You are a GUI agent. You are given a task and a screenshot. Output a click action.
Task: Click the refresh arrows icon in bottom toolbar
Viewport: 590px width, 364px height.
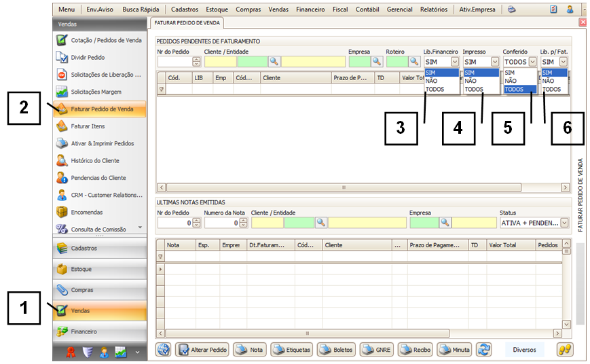point(484,350)
